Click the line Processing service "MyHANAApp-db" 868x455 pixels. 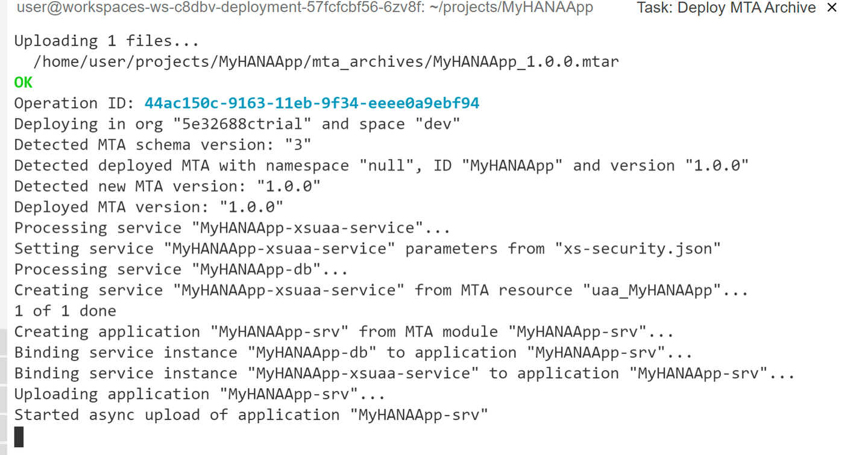coord(181,269)
